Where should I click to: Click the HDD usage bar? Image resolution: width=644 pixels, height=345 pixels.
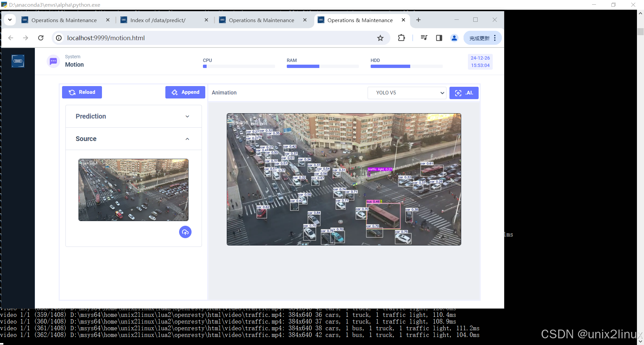407,66
